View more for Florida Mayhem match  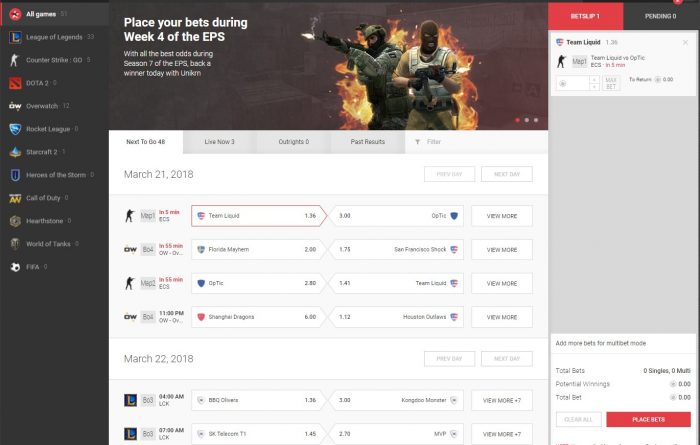coord(502,250)
